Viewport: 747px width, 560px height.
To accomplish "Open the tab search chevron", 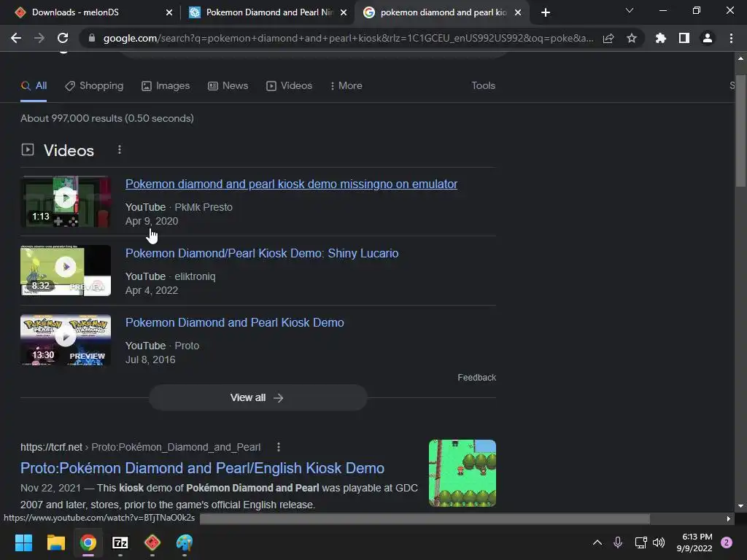I will coord(630,10).
